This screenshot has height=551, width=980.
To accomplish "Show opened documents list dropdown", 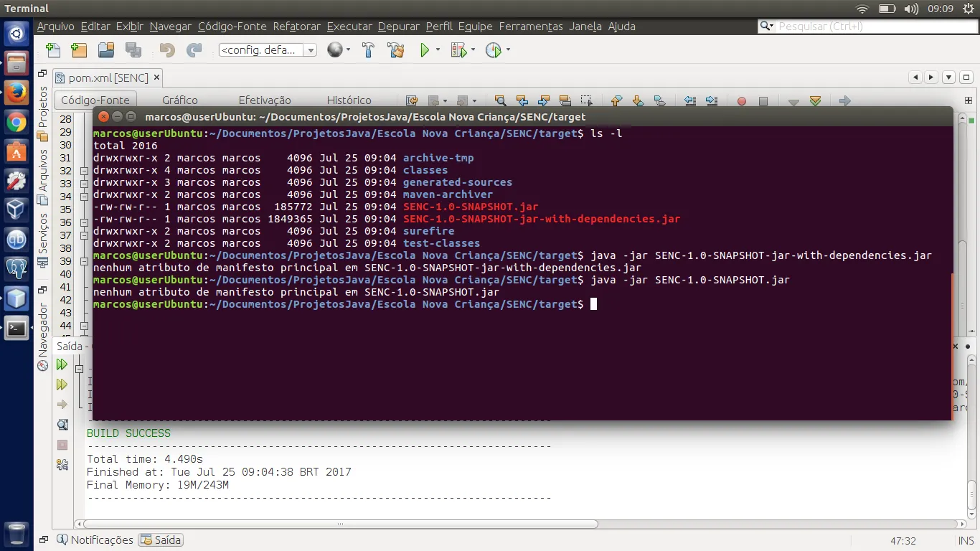I will click(x=948, y=77).
